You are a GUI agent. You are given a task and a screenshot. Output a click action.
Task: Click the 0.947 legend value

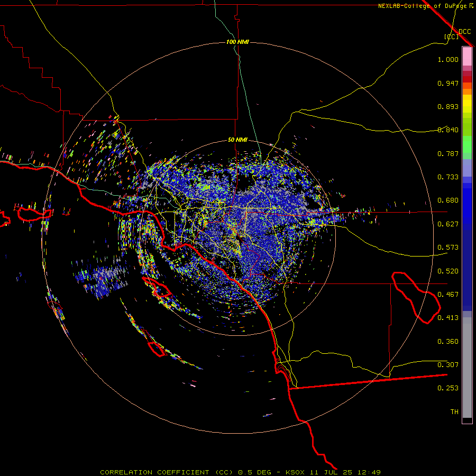(448, 83)
